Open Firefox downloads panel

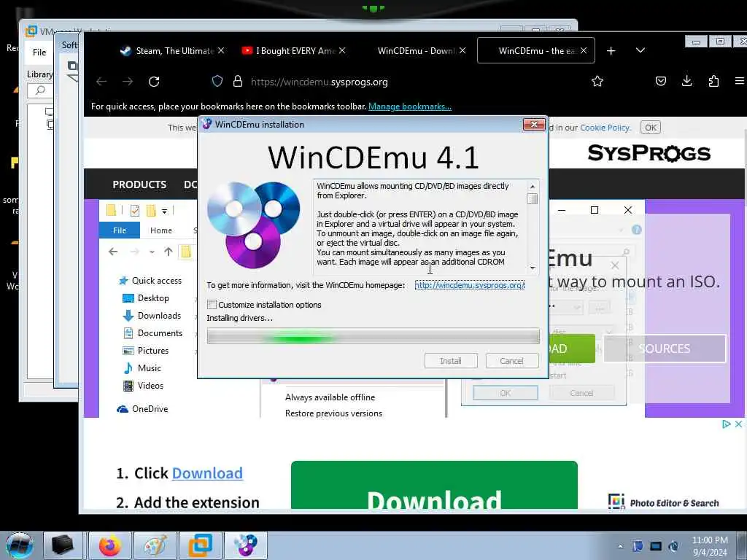(687, 82)
